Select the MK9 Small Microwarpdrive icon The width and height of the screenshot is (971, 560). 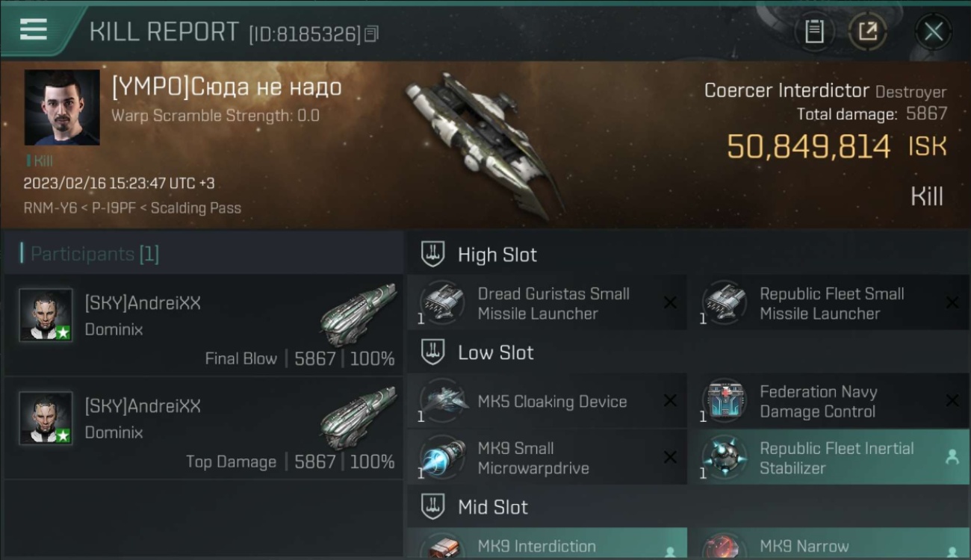[443, 458]
